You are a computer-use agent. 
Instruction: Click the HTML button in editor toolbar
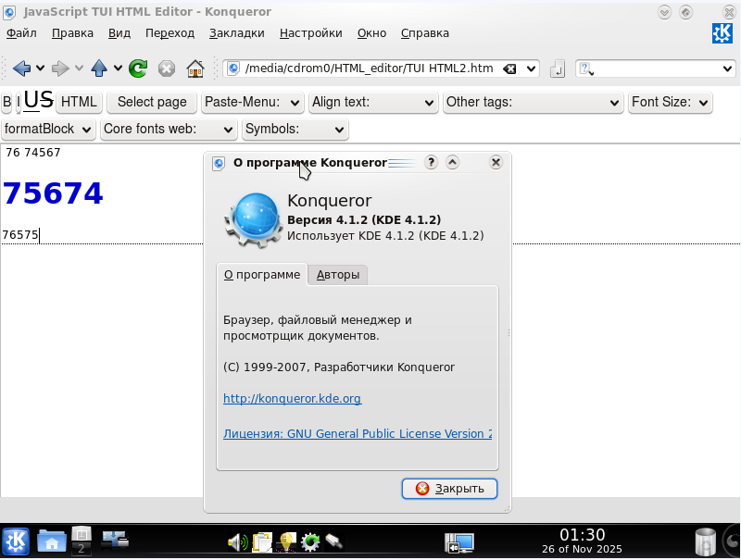(79, 102)
